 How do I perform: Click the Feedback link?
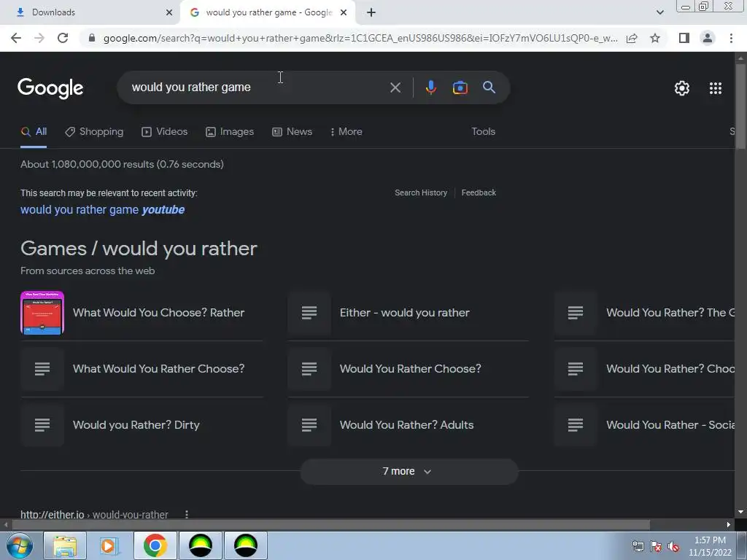pos(479,192)
